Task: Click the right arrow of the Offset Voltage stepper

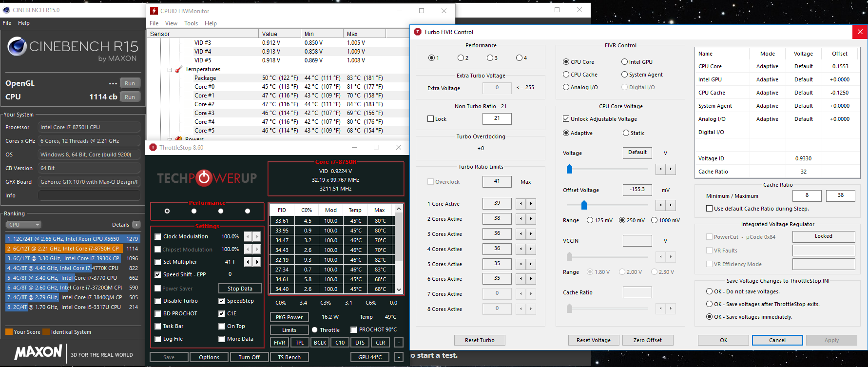Action: tap(671, 205)
